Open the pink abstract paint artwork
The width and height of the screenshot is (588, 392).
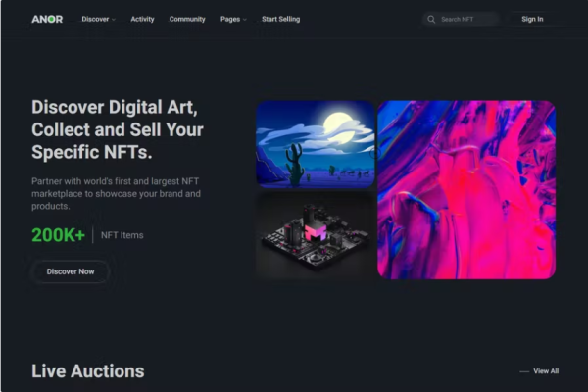coord(466,190)
